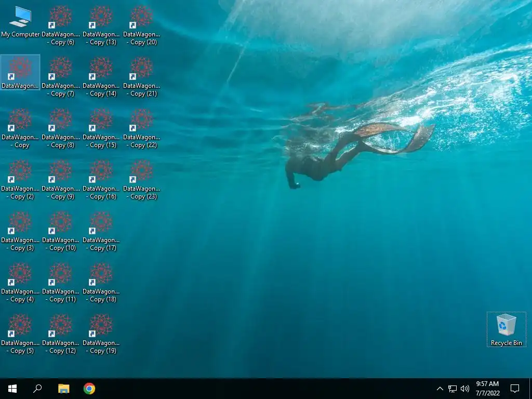Highlight DataWagon - Copy (23) shortcut
The height and width of the screenshot is (399, 532).
click(x=141, y=180)
